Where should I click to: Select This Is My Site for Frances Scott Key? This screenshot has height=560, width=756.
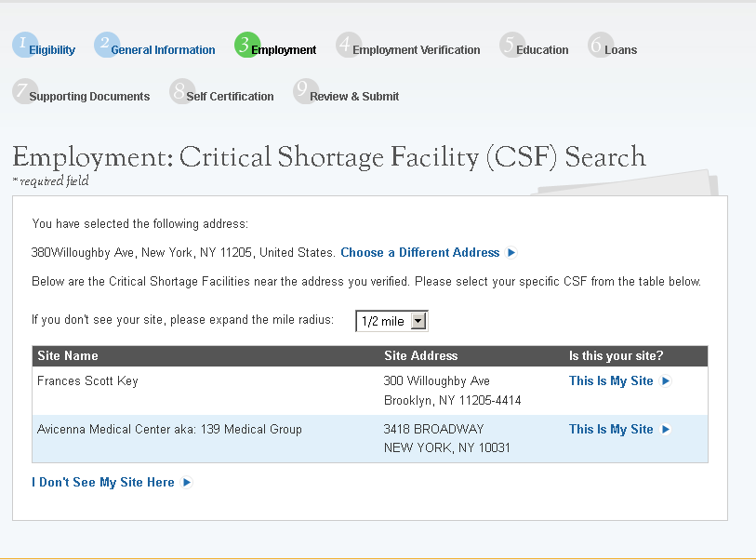click(611, 381)
